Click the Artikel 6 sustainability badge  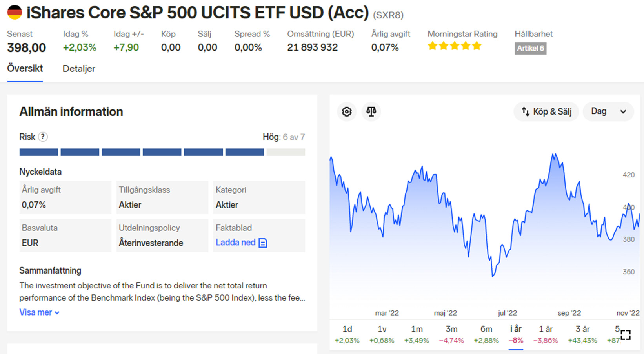[x=530, y=48]
